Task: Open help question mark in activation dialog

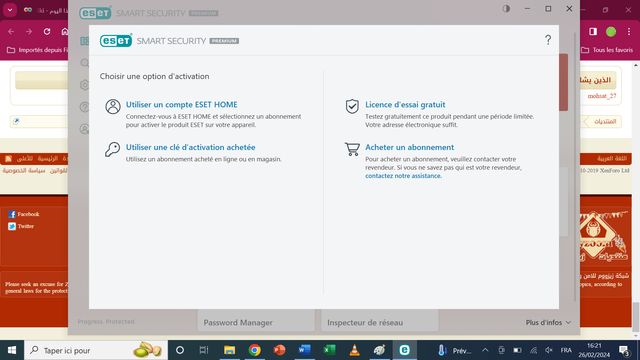Action: tap(548, 40)
